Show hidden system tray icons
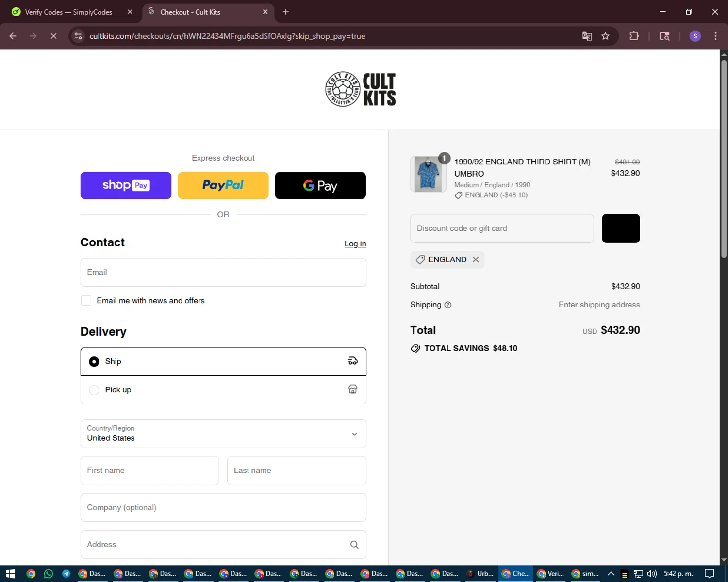 click(x=611, y=574)
